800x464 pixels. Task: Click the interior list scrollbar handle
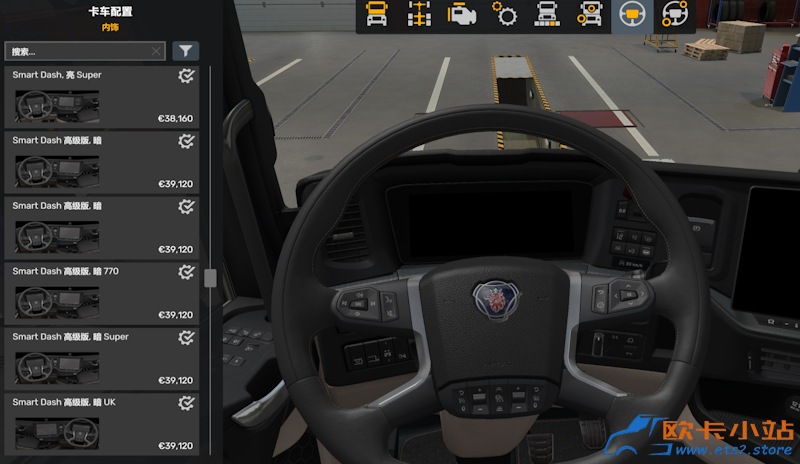pyautogui.click(x=210, y=278)
